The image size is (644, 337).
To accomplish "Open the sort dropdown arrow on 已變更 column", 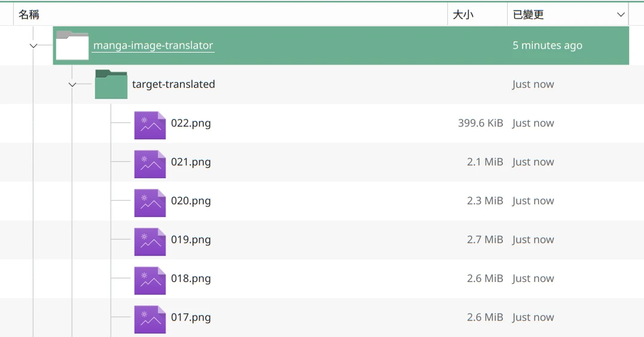I will (621, 15).
